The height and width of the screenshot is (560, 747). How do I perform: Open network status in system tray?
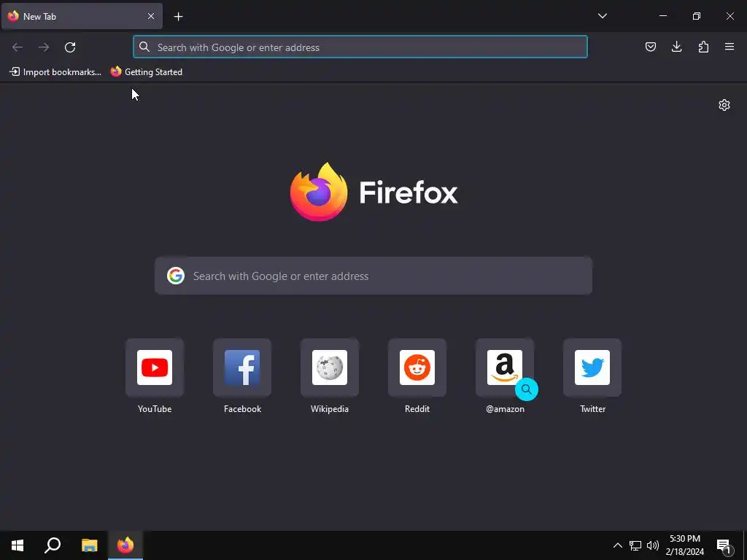(635, 545)
